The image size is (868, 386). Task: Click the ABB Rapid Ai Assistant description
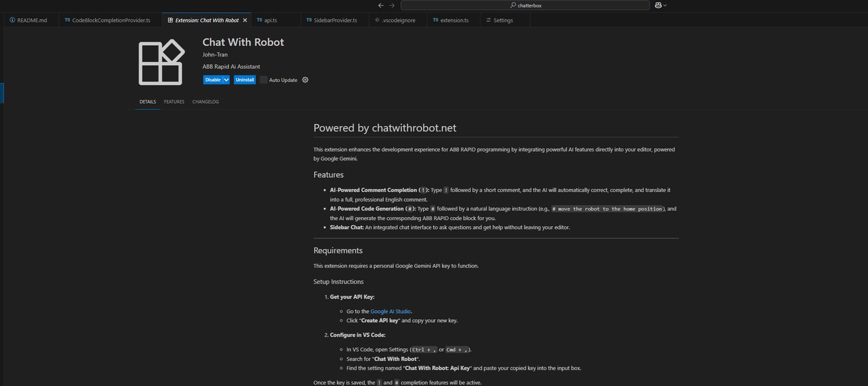[231, 66]
